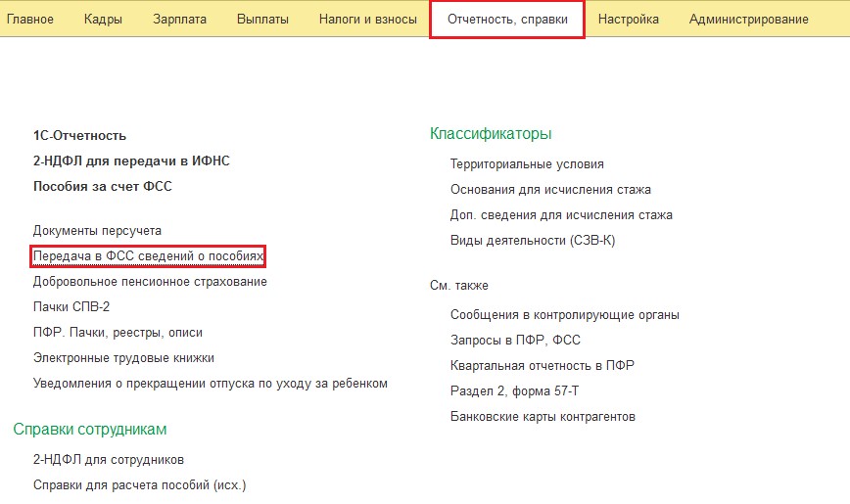Open Документы персучета list
This screenshot has height=504, width=850.
pos(97,231)
